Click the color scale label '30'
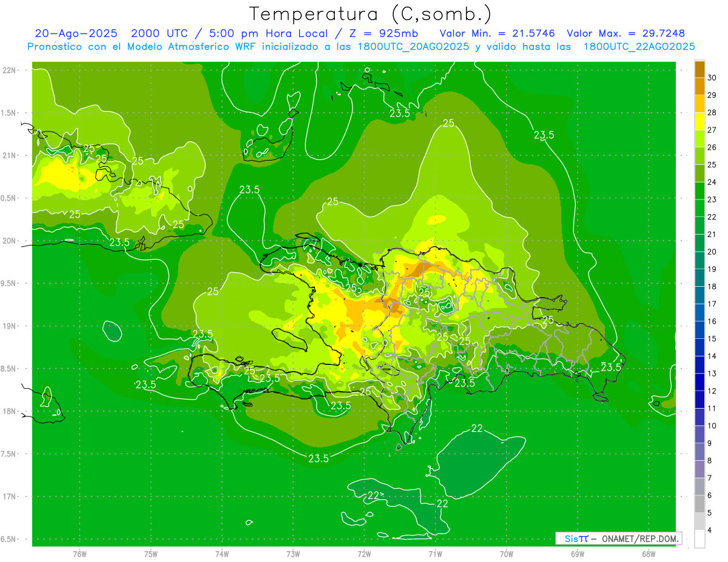This screenshot has width=728, height=562. pyautogui.click(x=712, y=78)
